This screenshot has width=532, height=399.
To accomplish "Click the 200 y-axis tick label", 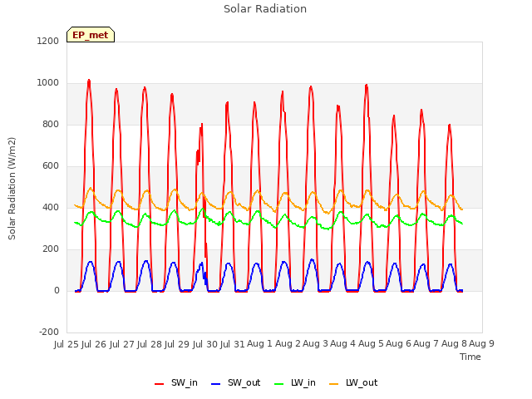I will pos(51,249).
